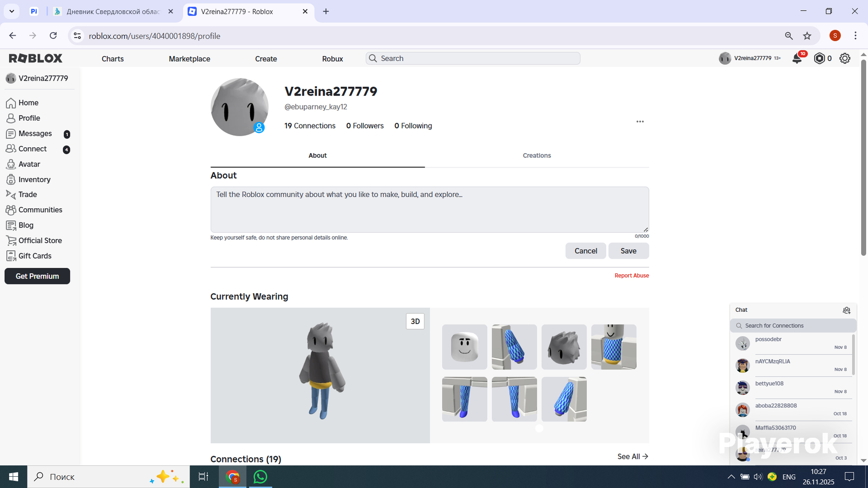Open chat with aboba22828808

[x=791, y=410]
